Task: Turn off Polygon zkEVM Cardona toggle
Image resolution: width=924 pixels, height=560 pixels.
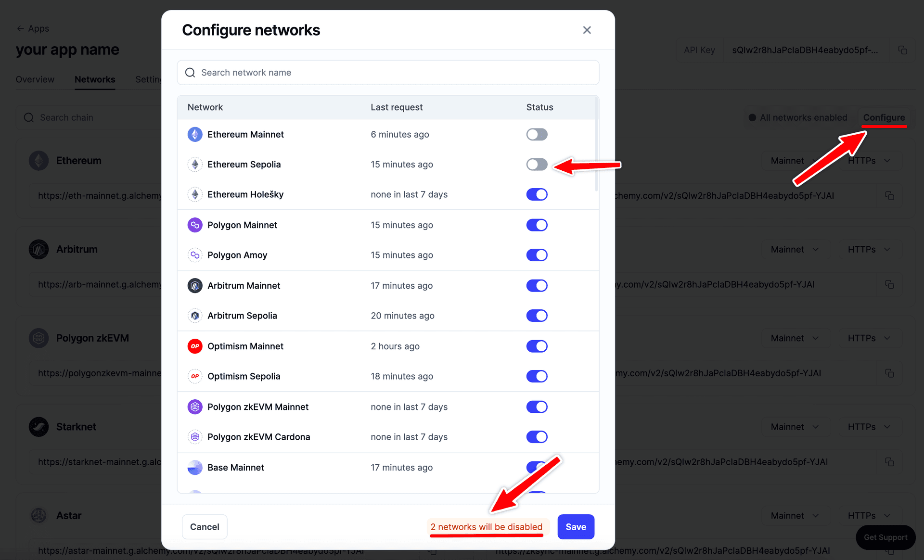Action: pos(537,437)
